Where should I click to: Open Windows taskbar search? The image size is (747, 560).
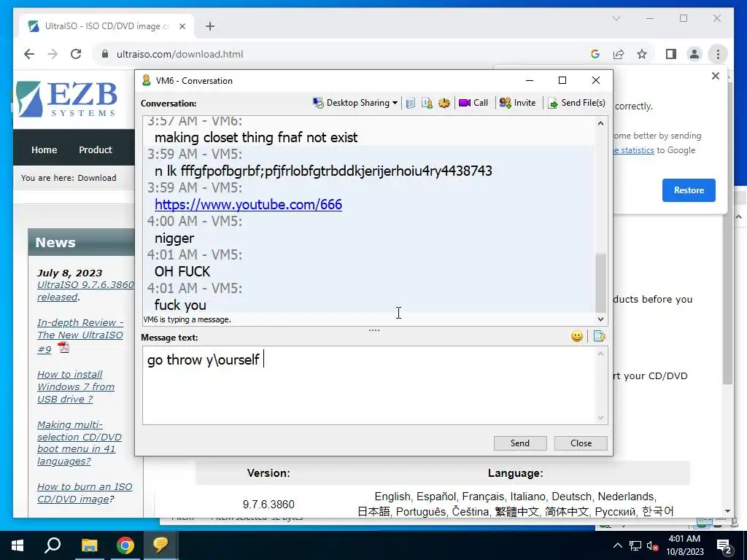(x=53, y=545)
